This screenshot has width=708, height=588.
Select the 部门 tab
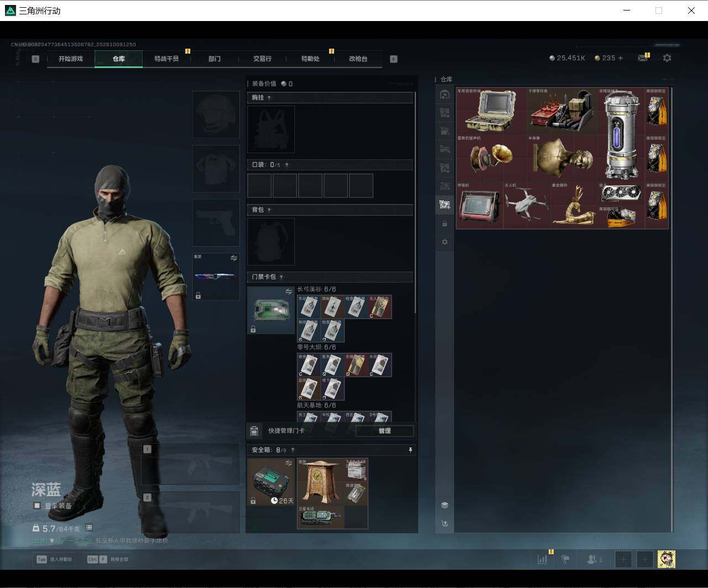pos(215,59)
